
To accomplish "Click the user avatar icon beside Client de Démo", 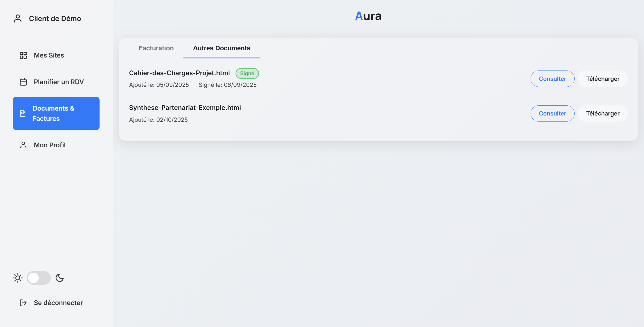I will point(18,19).
